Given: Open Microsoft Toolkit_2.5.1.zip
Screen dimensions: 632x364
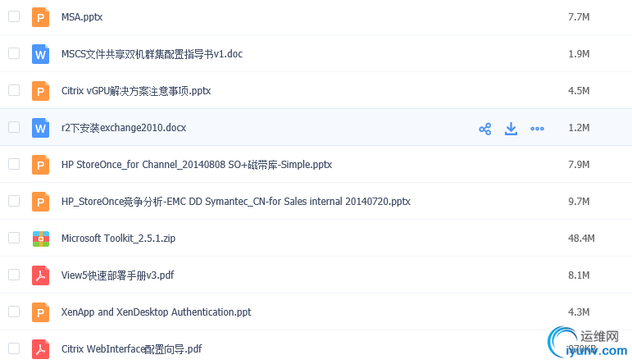Looking at the screenshot, I should pos(119,239).
